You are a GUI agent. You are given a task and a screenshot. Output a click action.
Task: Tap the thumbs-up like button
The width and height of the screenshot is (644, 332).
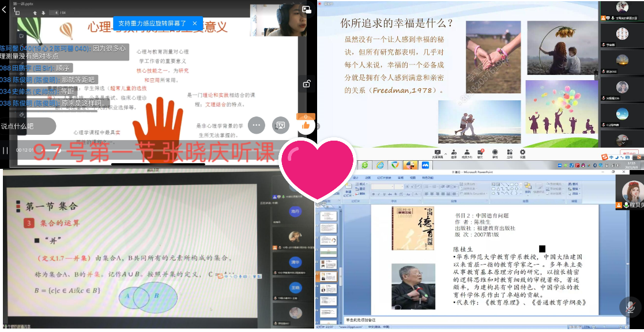(x=306, y=124)
